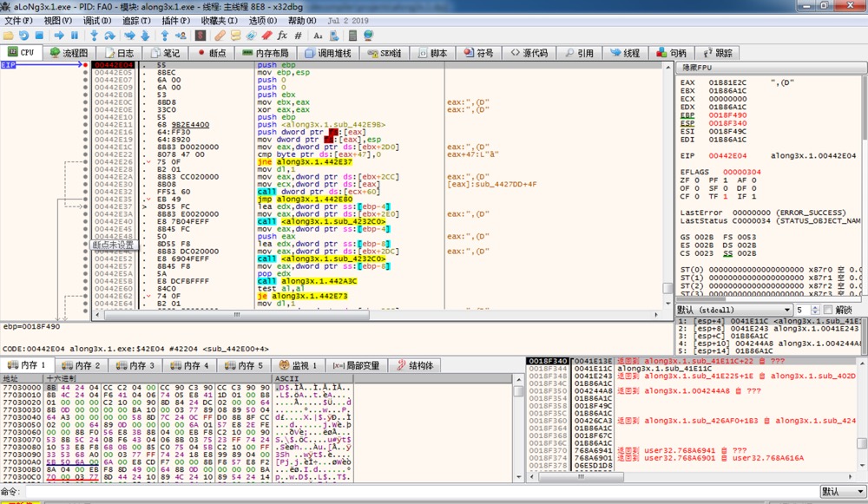The width and height of the screenshot is (868, 504).
Task: Switch to the 日志 tab
Action: [x=120, y=53]
